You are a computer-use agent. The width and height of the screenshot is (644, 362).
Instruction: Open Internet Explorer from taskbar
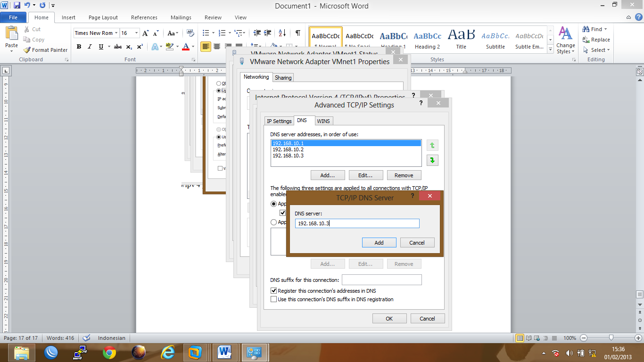[167, 353]
